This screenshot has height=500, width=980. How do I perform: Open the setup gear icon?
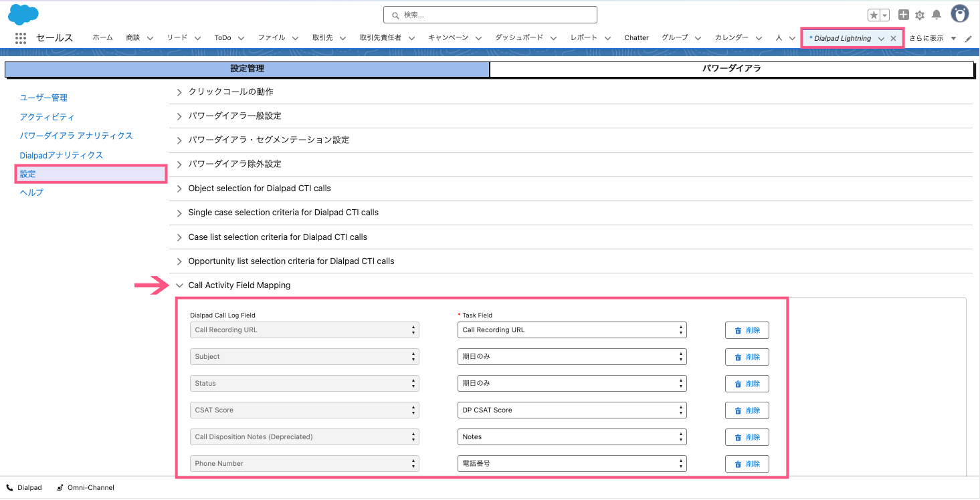920,15
